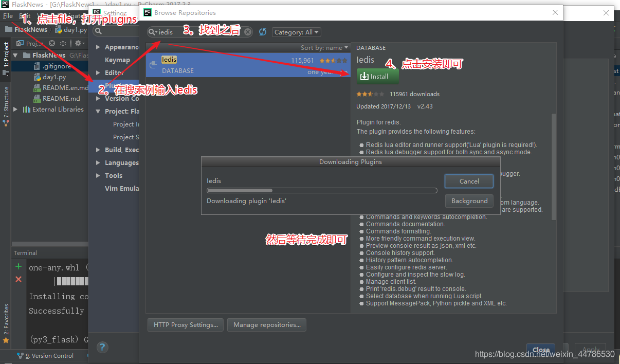Click the green plus icon in Terminal panel

(18, 266)
